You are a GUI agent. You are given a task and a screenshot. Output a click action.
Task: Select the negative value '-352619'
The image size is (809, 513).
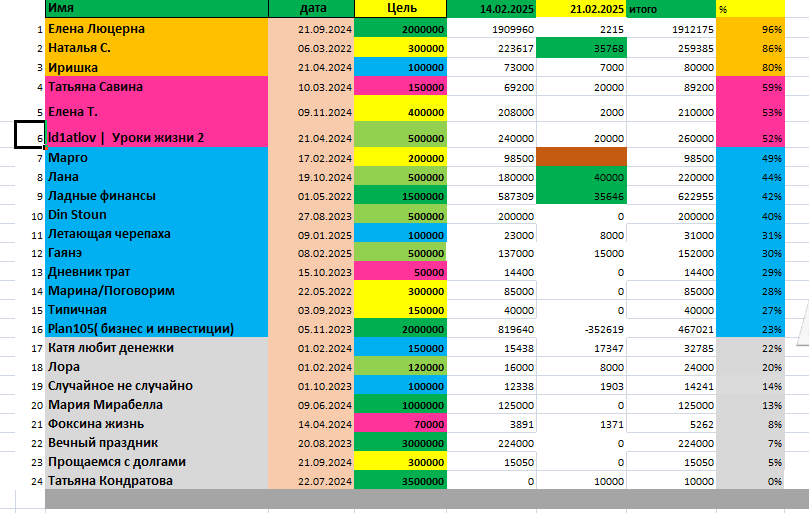(581, 329)
